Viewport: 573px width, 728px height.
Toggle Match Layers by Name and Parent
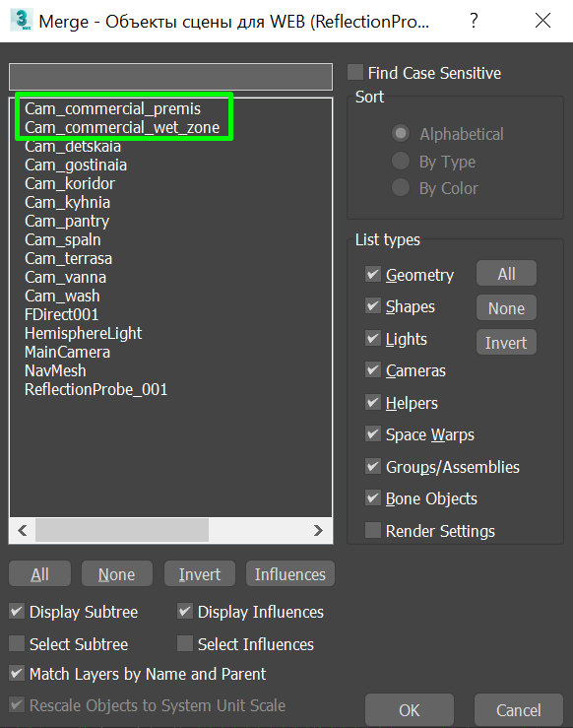17,673
